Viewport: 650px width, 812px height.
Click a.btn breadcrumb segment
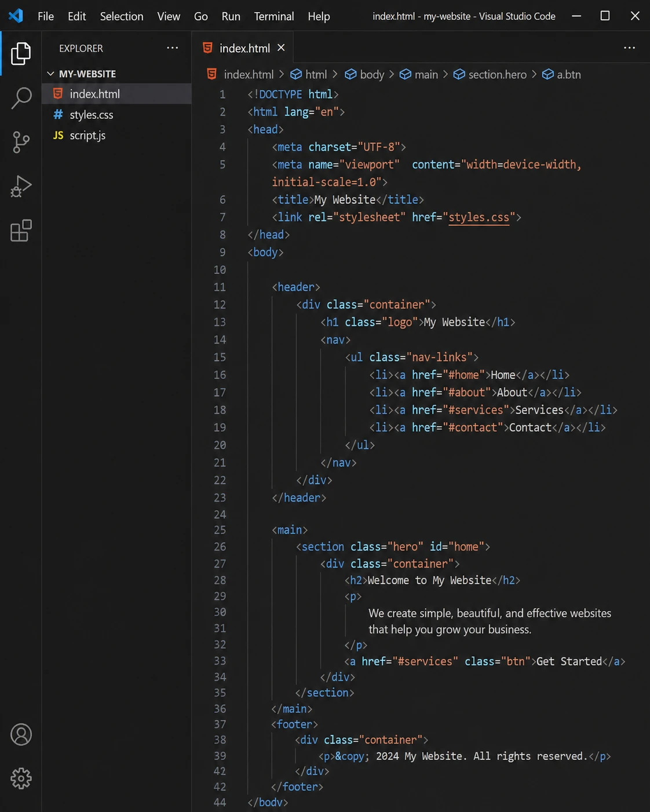(569, 74)
